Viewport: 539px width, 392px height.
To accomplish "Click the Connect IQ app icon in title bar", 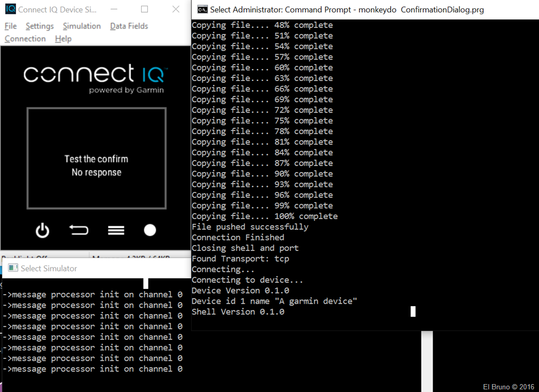I will tap(10, 9).
